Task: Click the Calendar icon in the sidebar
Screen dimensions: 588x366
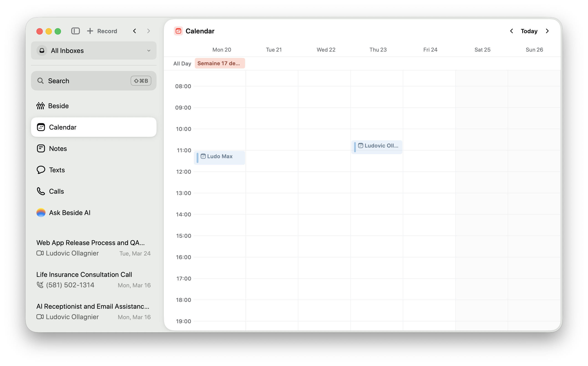Action: (41, 127)
